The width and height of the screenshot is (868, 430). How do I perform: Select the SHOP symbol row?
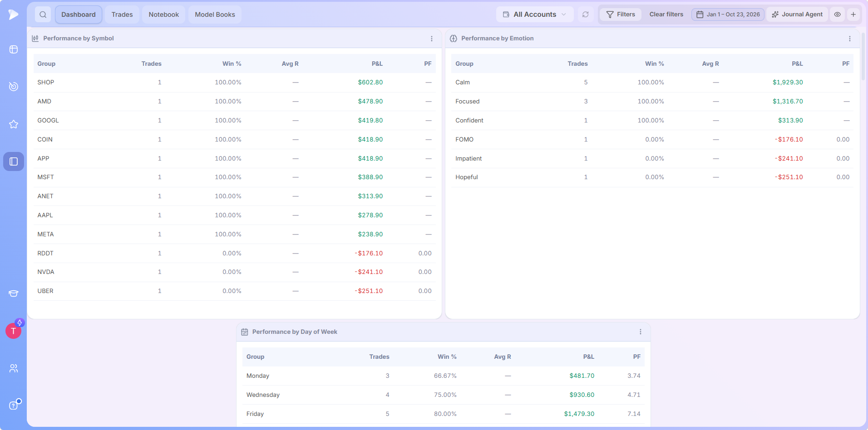click(234, 83)
